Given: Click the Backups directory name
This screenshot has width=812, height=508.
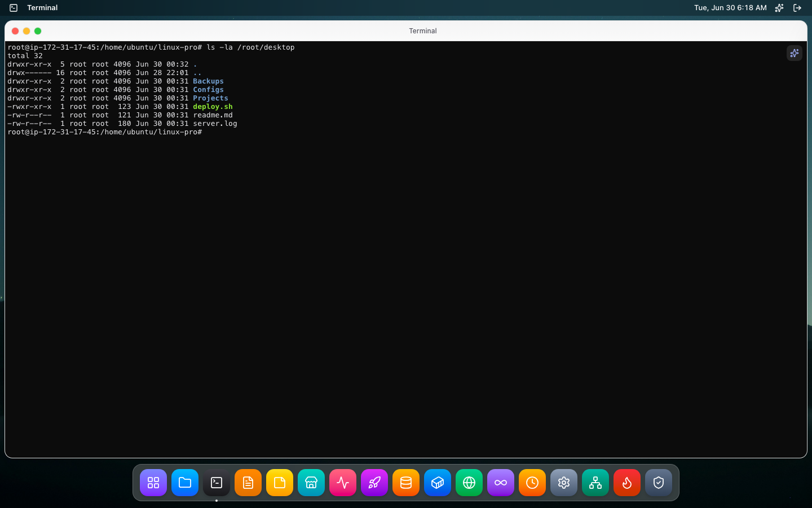Looking at the screenshot, I should [x=208, y=81].
